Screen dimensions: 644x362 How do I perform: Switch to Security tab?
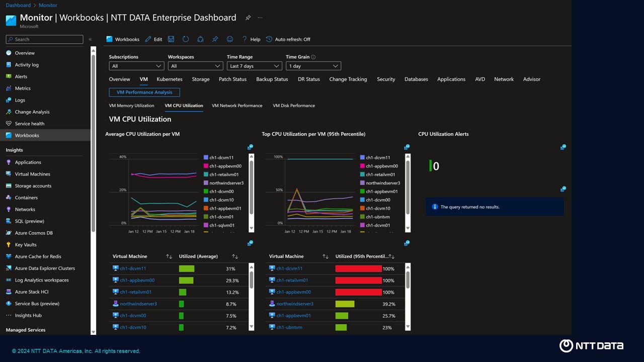386,79
